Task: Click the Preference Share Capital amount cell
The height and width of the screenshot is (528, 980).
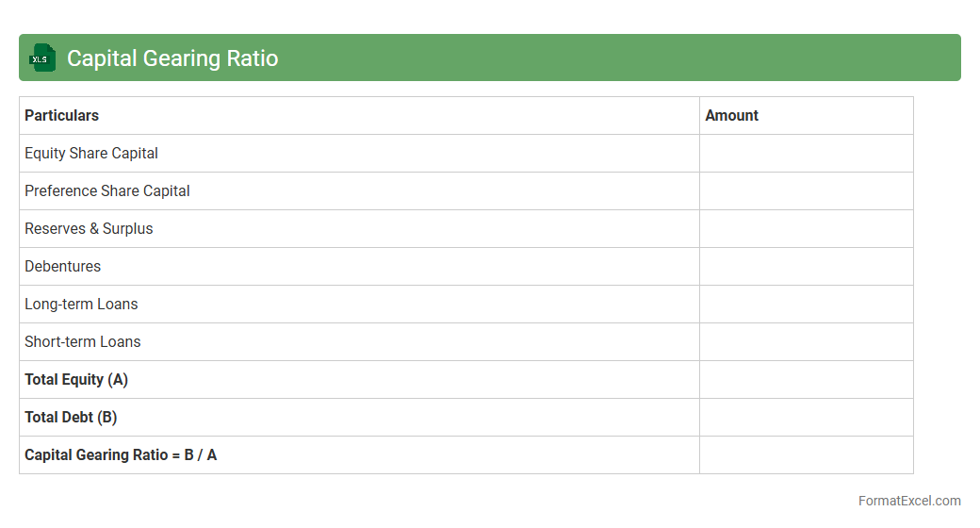Action: (x=806, y=191)
